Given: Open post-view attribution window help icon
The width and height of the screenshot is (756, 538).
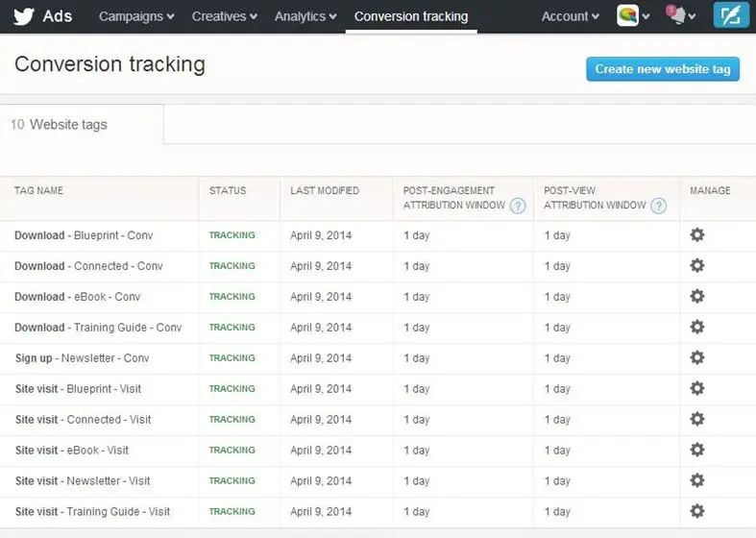Looking at the screenshot, I should click(659, 206).
